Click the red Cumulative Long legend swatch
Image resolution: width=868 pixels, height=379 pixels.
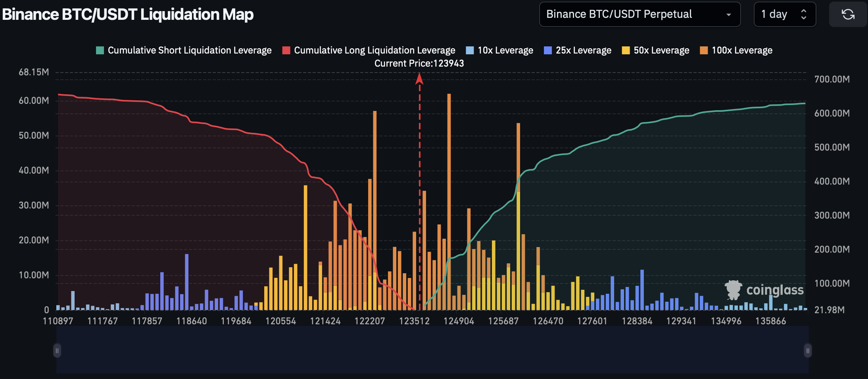coord(286,50)
